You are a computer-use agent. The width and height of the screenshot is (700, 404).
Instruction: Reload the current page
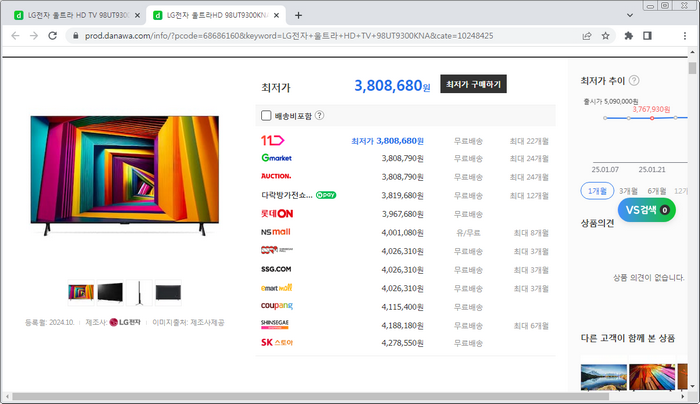[x=53, y=36]
